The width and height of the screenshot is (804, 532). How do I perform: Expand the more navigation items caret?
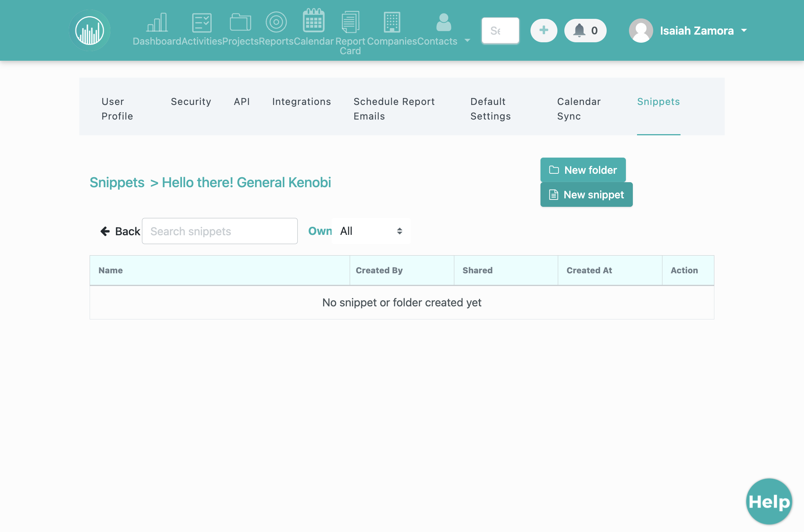click(x=467, y=40)
